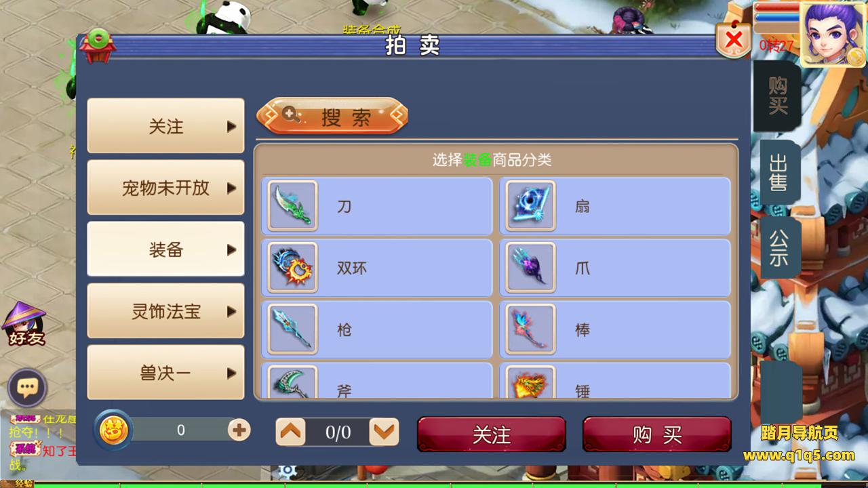868x488 pixels.
Task: Open the player avatar portrait
Action: [833, 34]
